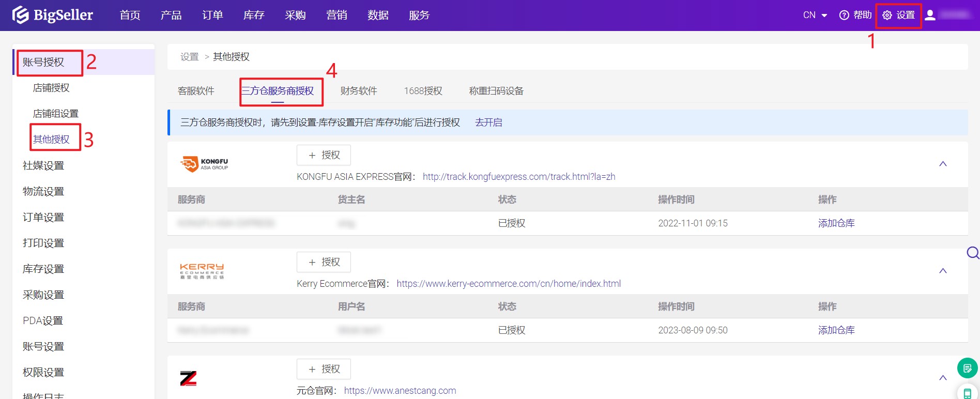Open the kerry-ecommerce.com website link
980x399 pixels.
coord(509,284)
